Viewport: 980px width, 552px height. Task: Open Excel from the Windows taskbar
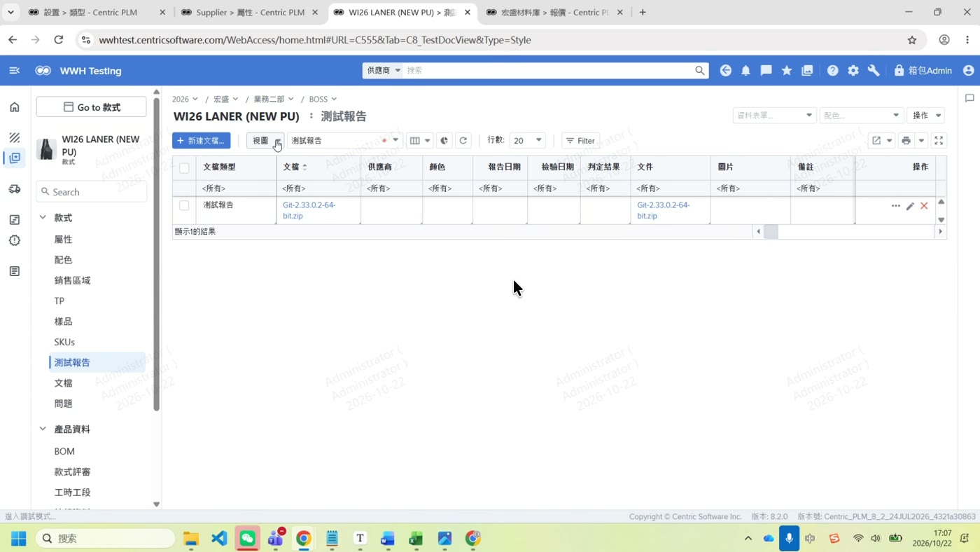(x=416, y=538)
